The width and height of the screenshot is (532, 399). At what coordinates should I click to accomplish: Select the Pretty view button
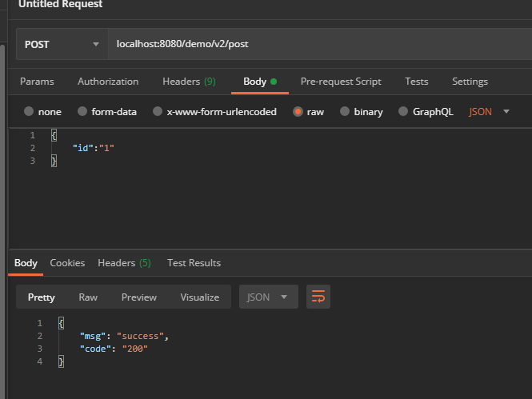tap(41, 297)
